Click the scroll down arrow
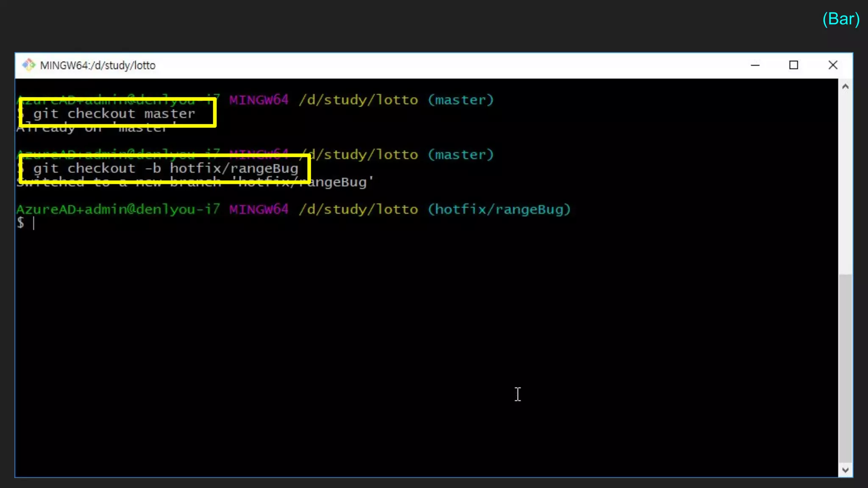 845,470
